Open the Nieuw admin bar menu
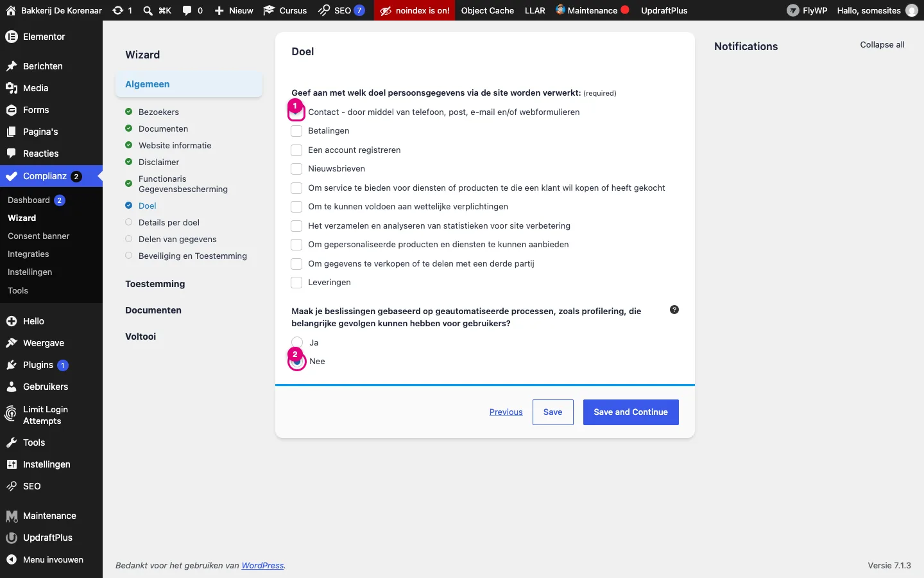The image size is (924, 578). coord(234,10)
